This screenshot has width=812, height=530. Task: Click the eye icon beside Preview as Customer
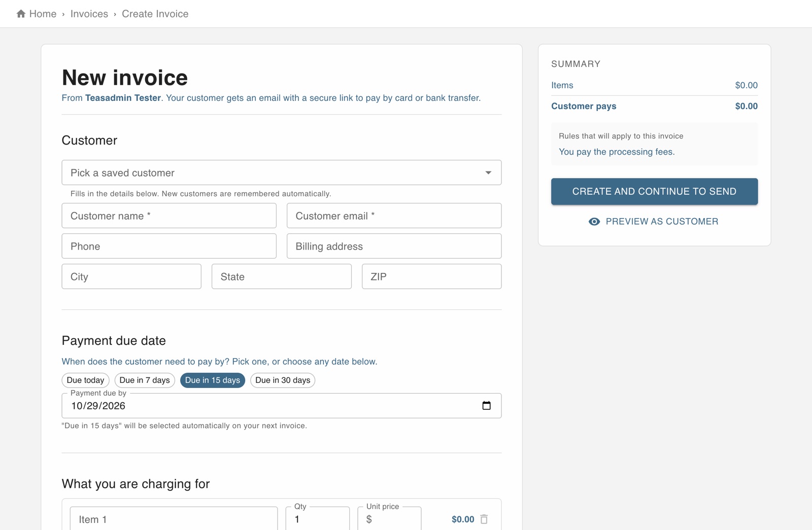pos(594,222)
